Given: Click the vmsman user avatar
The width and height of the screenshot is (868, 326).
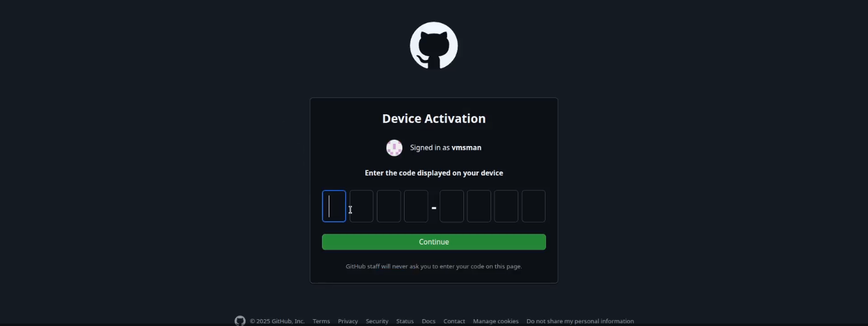Looking at the screenshot, I should click(394, 148).
